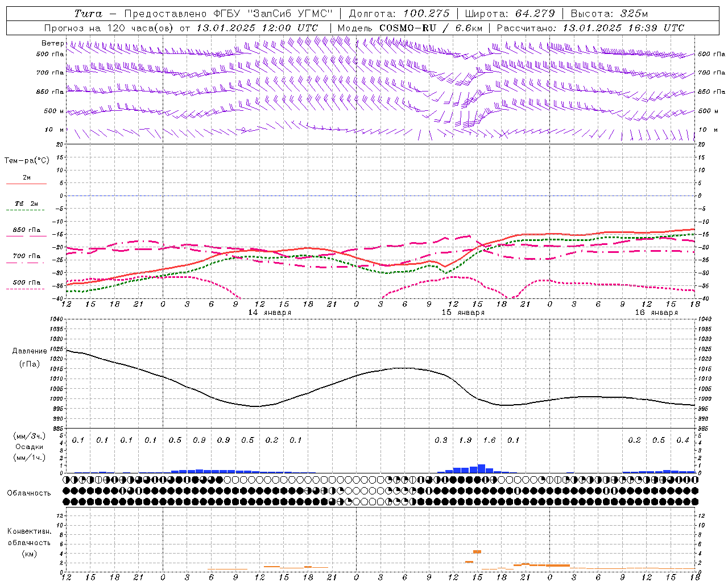Click the "Широта: 64.279" latitude value
This screenshot has width=728, height=582.
pyautogui.click(x=510, y=14)
